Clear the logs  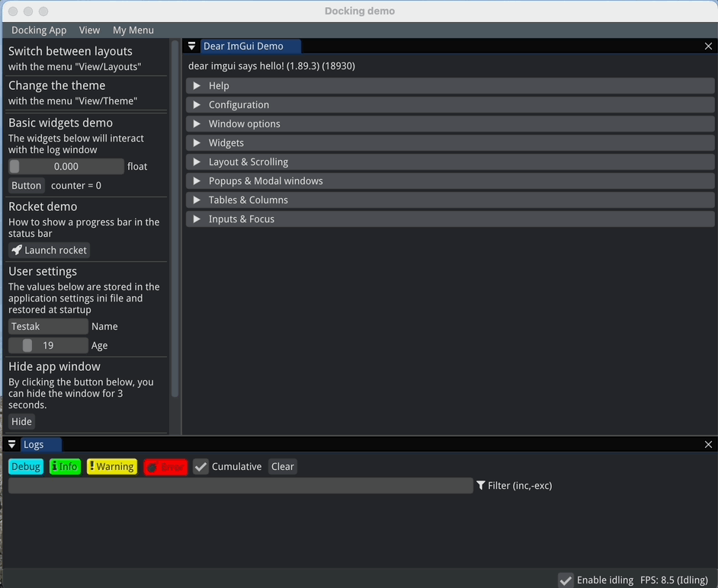[x=283, y=467]
